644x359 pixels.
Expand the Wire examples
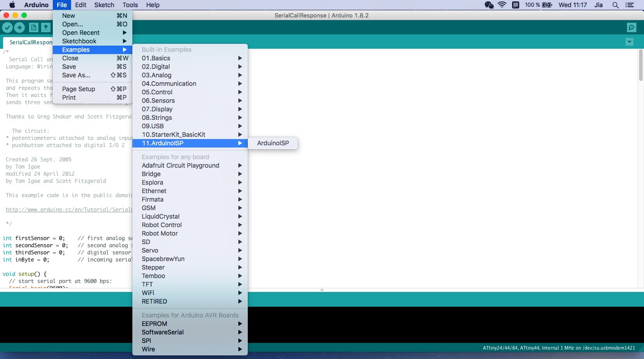click(190, 349)
